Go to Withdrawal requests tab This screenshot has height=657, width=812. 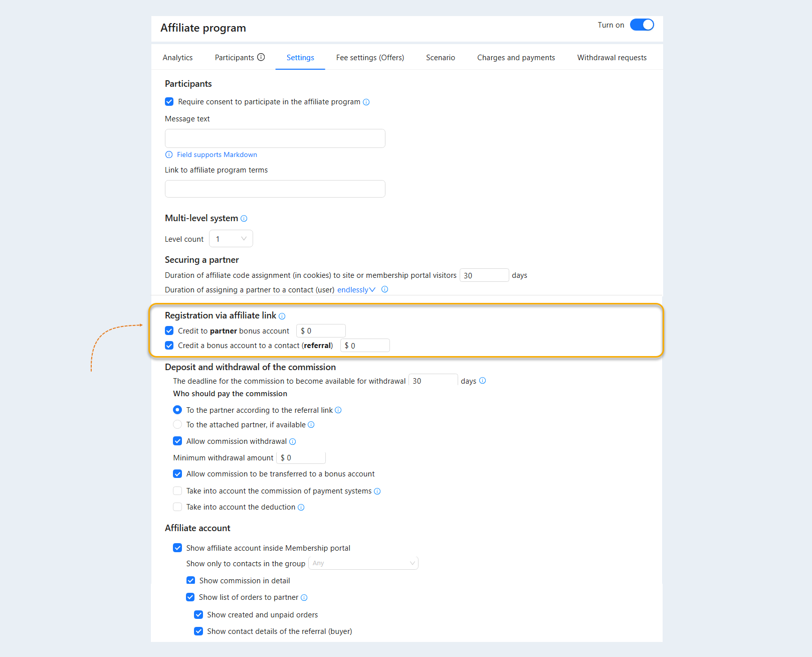click(612, 58)
